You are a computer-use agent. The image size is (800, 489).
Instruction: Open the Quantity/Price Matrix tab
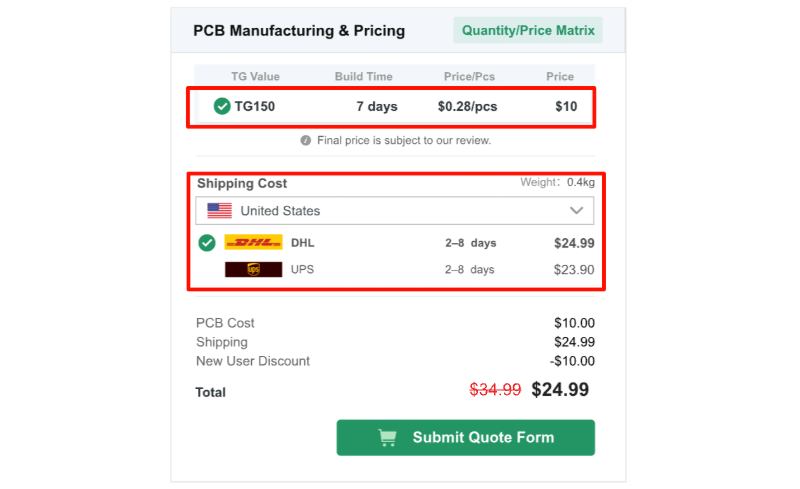[x=528, y=30]
